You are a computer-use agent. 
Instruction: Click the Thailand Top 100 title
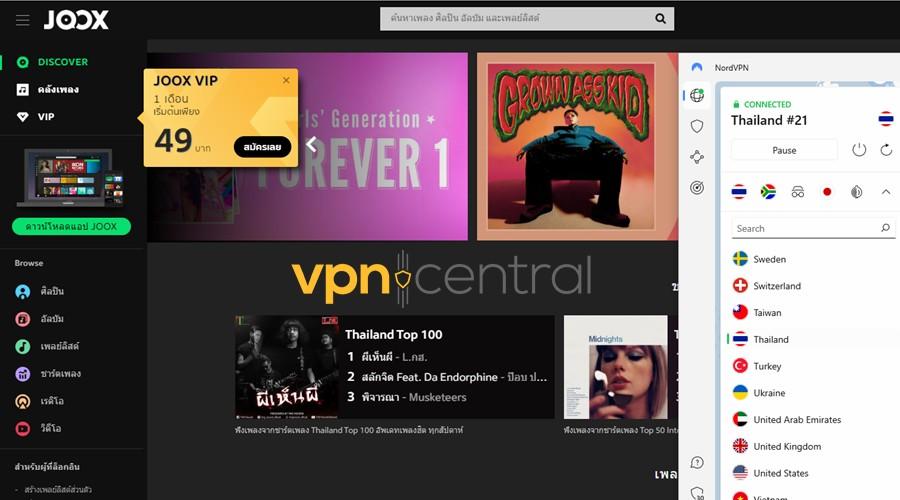pos(394,335)
